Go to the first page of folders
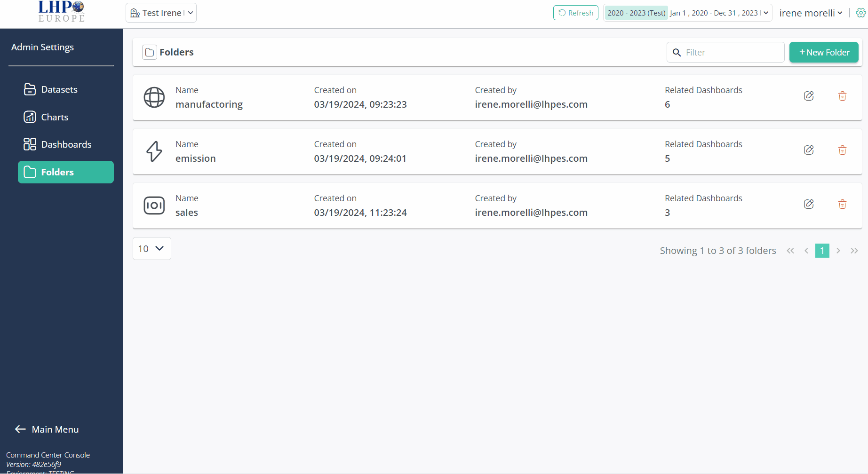868x474 pixels. click(x=790, y=251)
